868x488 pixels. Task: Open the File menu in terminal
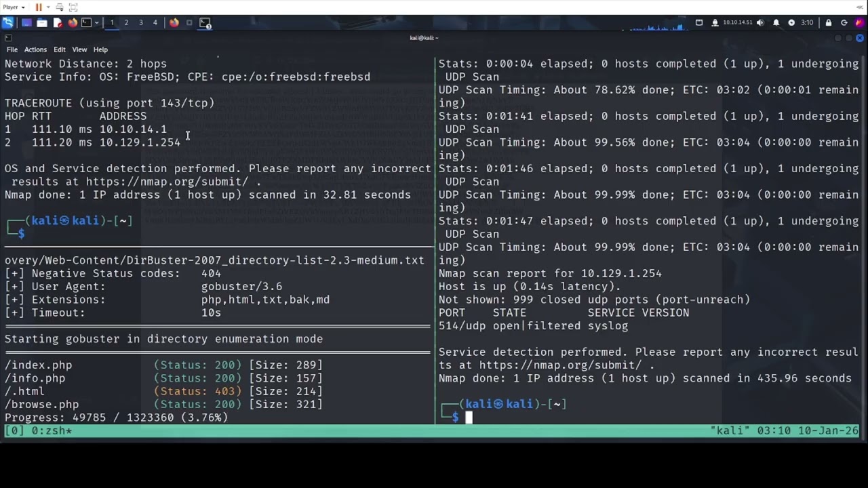click(x=12, y=49)
